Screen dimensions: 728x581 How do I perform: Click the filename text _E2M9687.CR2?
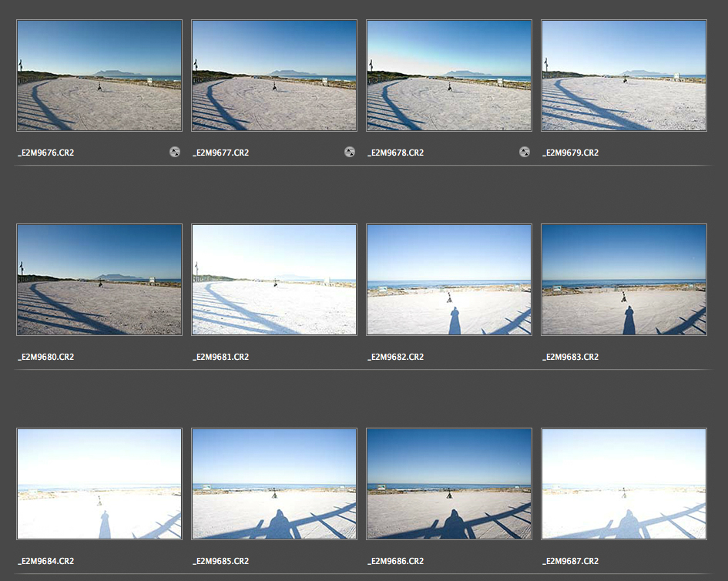point(570,561)
